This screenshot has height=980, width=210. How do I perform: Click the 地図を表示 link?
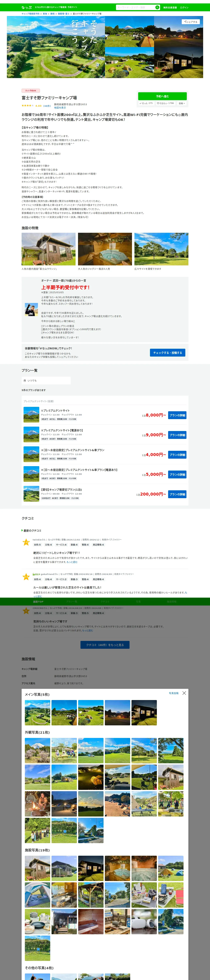[60, 108]
